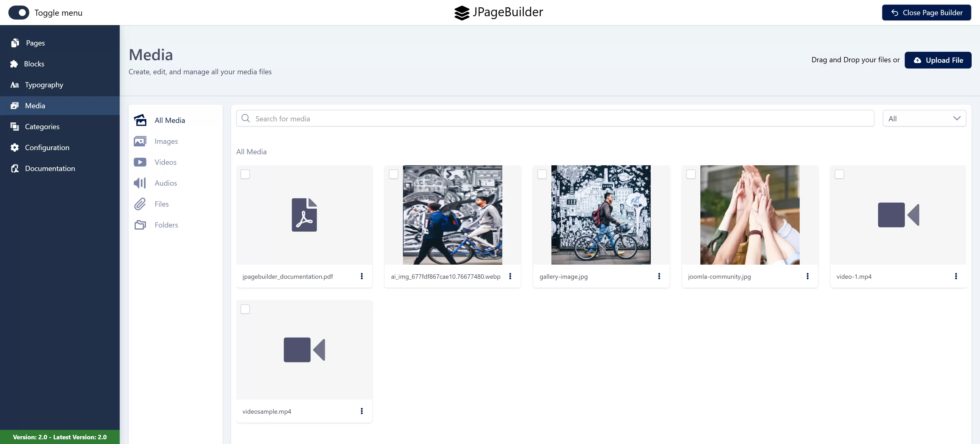980x444 pixels.
Task: Click Close Page Builder button
Action: pos(926,13)
